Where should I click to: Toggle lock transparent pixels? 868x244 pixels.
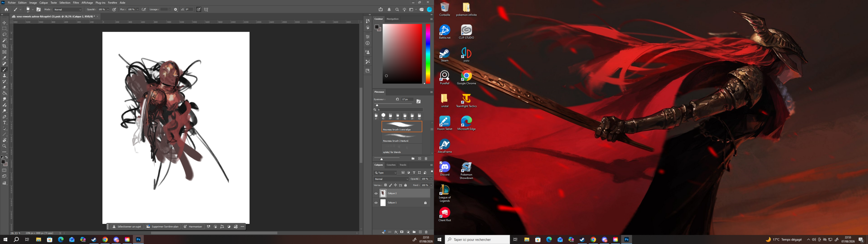pos(385,185)
